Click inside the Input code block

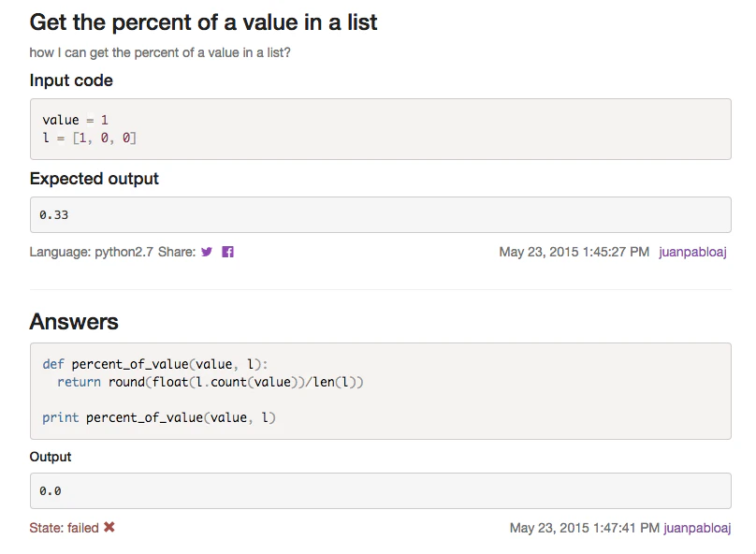point(380,129)
